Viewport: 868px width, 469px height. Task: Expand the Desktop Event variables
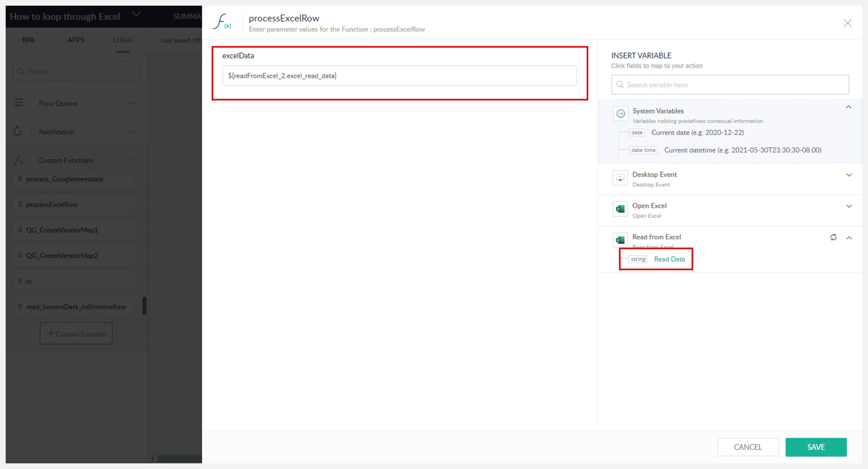coord(849,175)
